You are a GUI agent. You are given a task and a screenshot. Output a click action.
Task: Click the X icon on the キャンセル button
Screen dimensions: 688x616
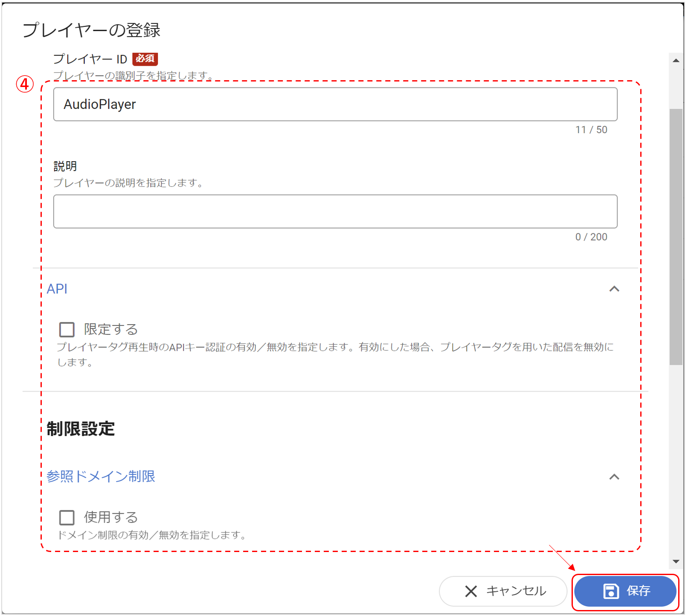[x=471, y=591]
